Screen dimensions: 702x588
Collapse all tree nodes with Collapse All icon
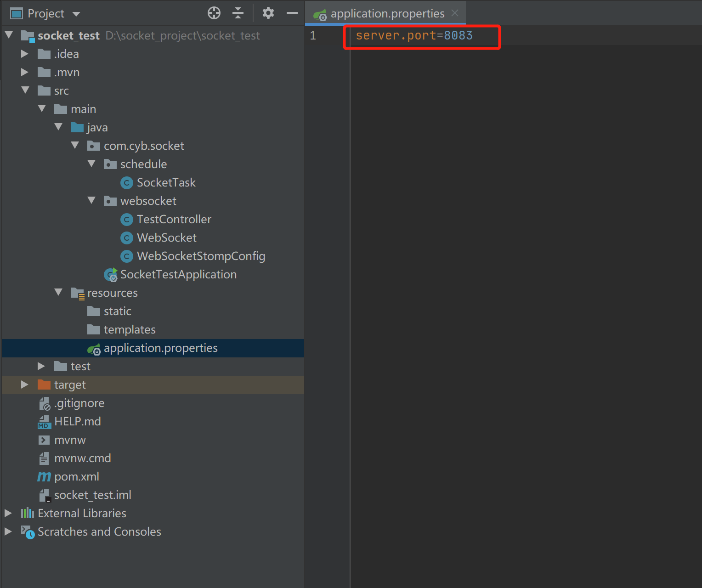(x=238, y=13)
